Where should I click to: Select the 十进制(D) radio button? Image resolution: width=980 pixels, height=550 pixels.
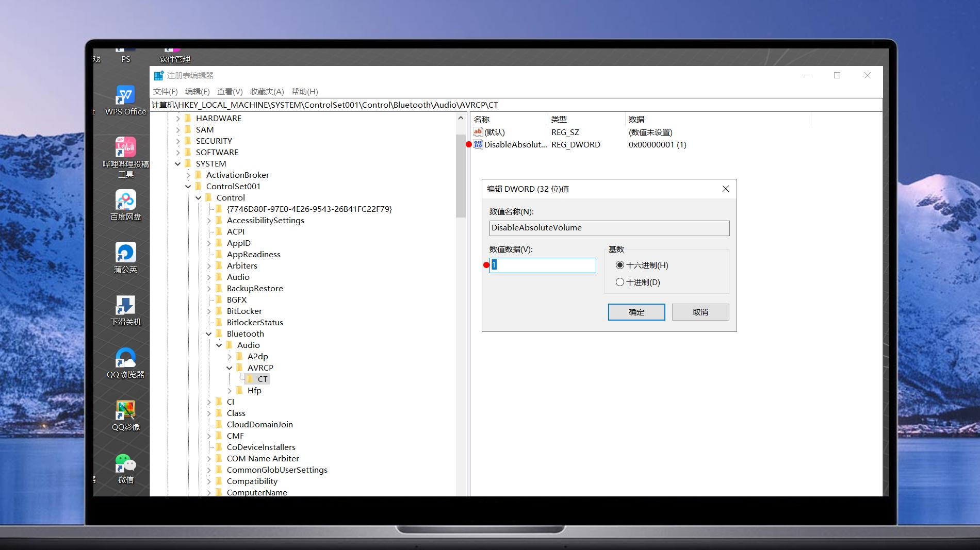pyautogui.click(x=620, y=282)
